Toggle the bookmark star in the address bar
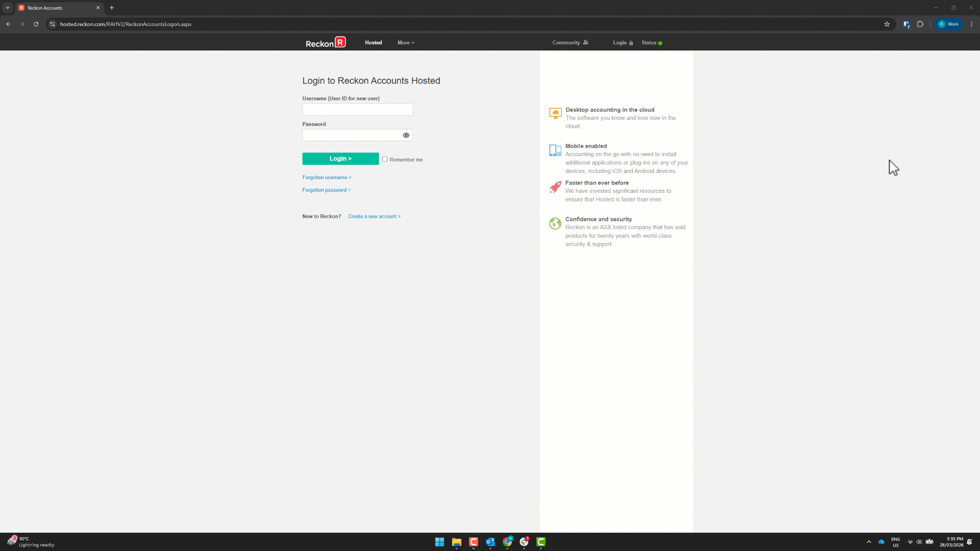Image resolution: width=980 pixels, height=551 pixels. pos(887,24)
